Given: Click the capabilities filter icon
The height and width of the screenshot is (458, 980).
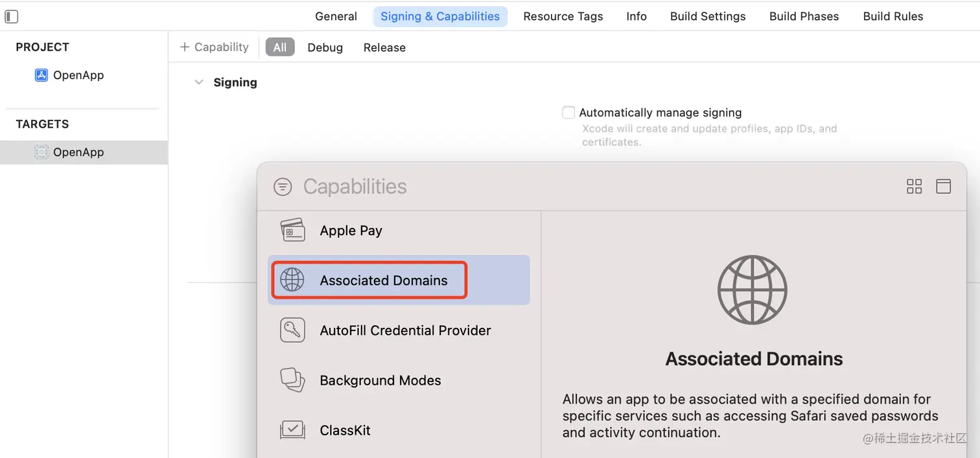Looking at the screenshot, I should (283, 187).
